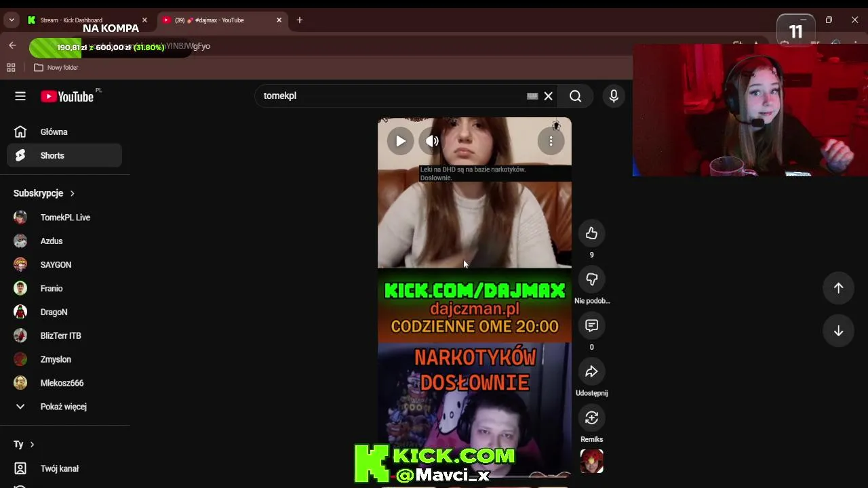
Task: Play the Shorts video
Action: point(401,141)
